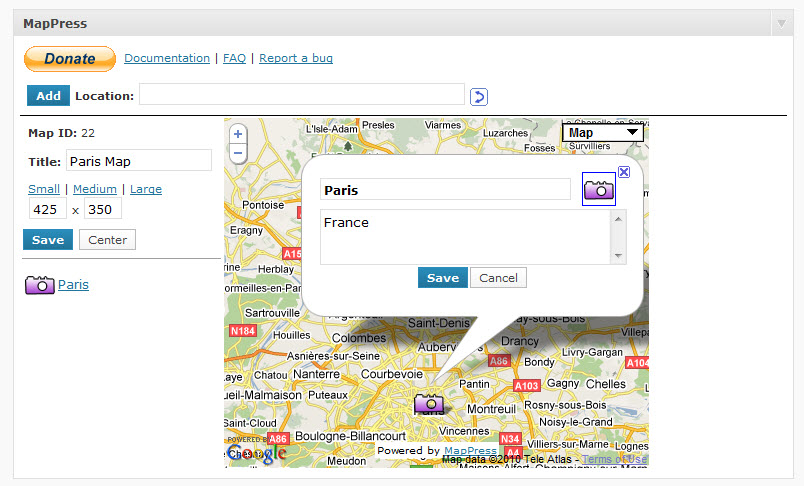Collapse the MapPress panel with header arrow
The height and width of the screenshot is (486, 804).
(x=781, y=24)
